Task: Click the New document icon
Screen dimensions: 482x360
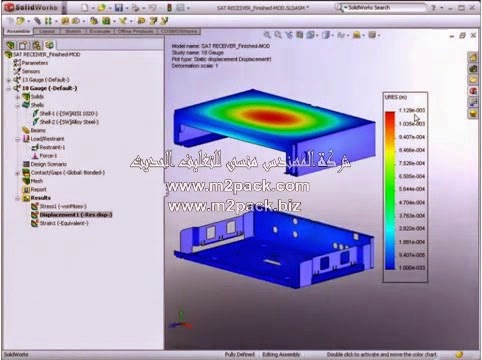Action: pyautogui.click(x=85, y=7)
